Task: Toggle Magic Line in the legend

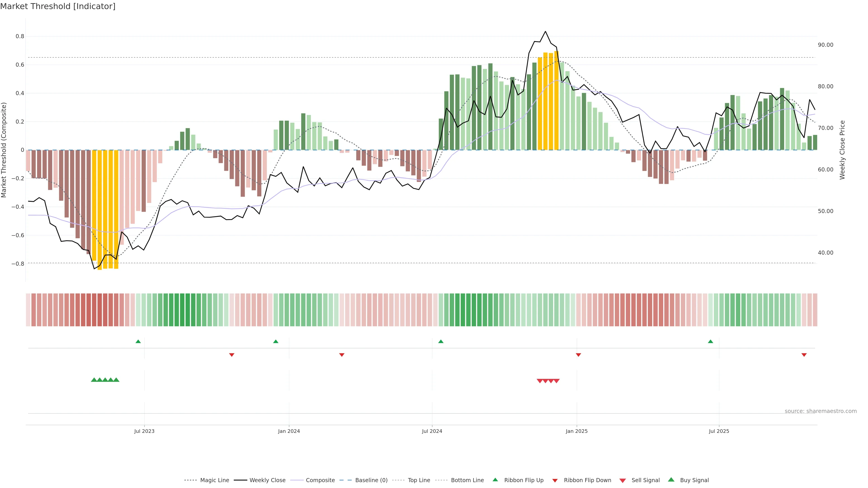Action: tap(214, 480)
